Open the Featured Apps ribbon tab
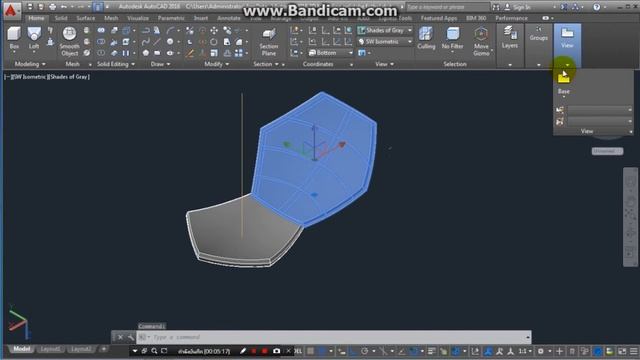The width and height of the screenshot is (640, 360). 439,18
